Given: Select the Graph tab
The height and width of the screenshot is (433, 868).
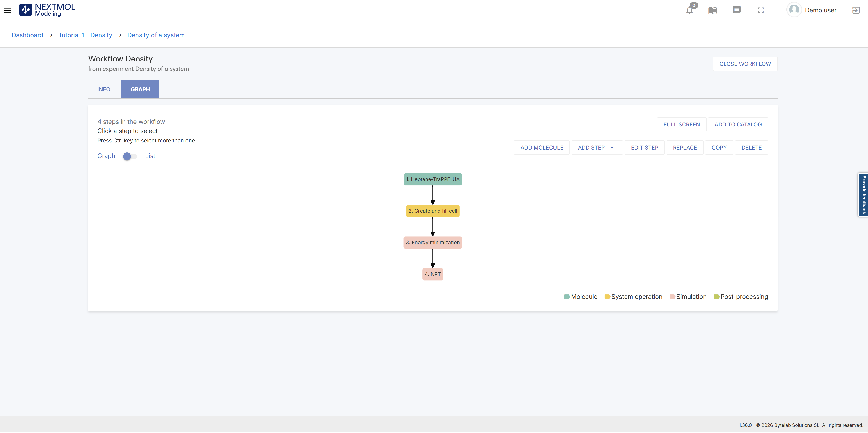Looking at the screenshot, I should coord(140,89).
